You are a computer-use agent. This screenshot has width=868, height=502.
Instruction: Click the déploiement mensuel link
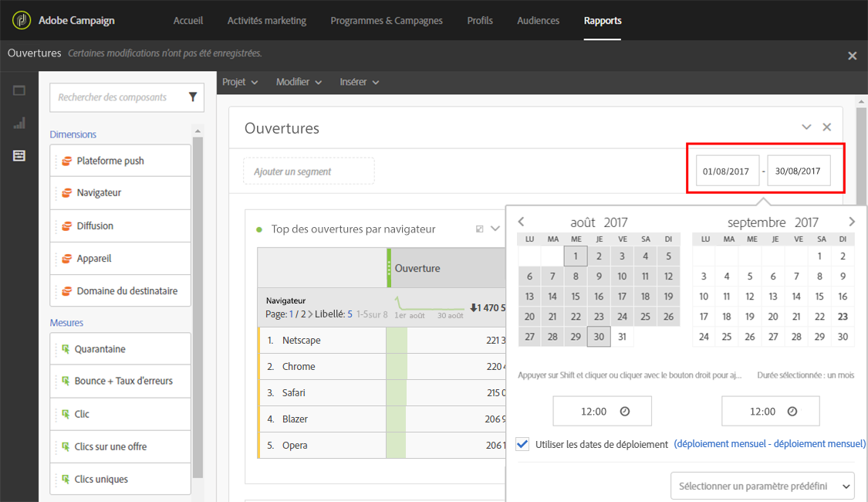coord(769,444)
